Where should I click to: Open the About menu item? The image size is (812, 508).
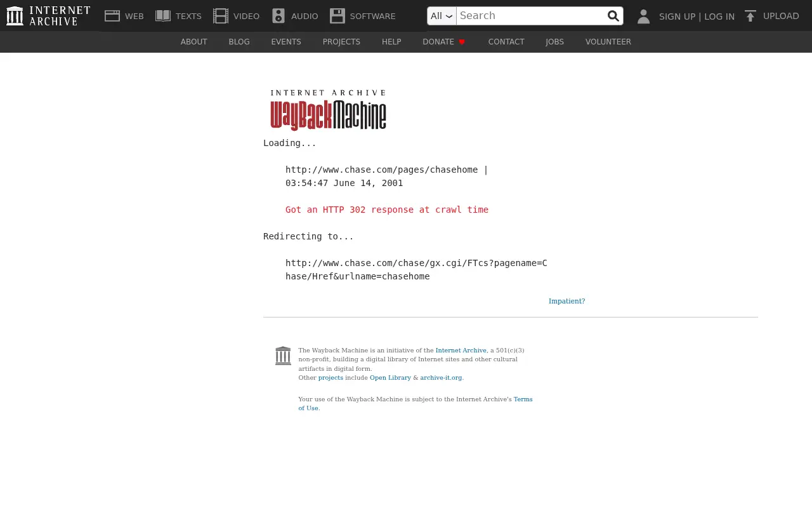coord(193,42)
